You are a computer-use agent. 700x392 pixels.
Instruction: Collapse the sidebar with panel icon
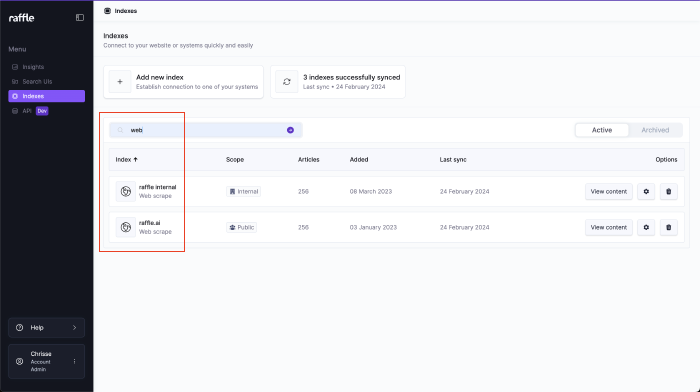80,18
